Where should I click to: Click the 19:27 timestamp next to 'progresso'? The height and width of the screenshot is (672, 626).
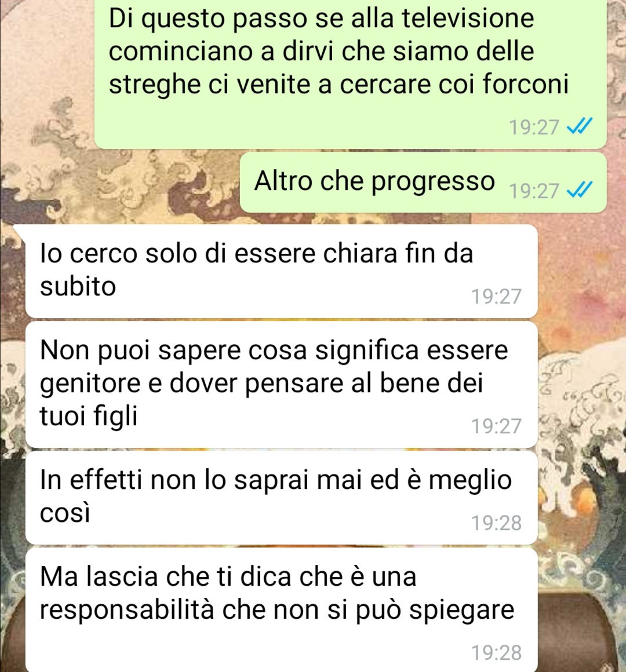click(x=534, y=191)
